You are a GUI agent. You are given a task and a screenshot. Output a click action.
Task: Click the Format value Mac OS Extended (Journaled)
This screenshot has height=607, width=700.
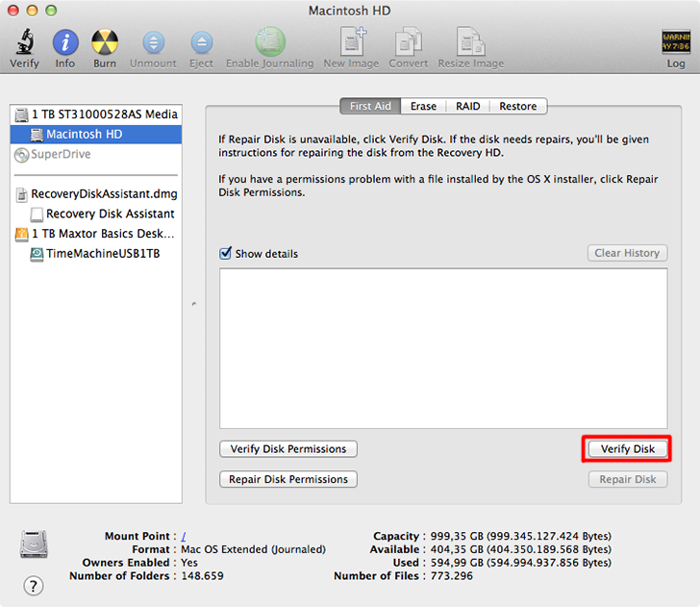(253, 549)
